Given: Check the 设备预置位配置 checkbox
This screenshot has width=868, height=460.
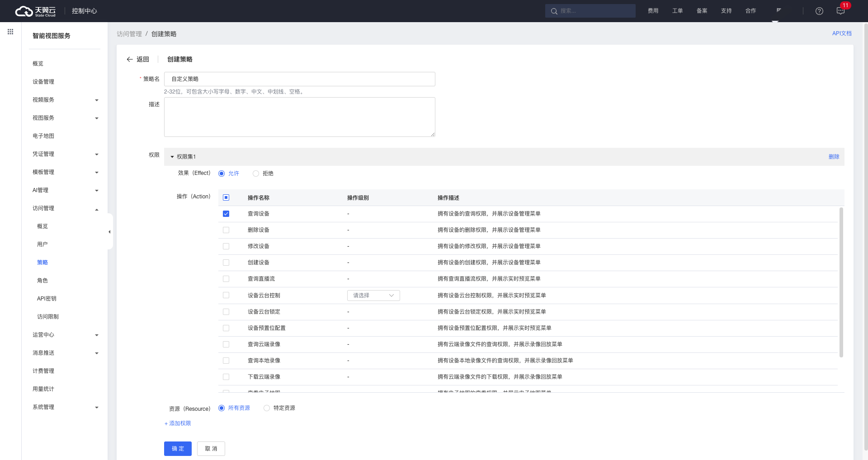Looking at the screenshot, I should pyautogui.click(x=226, y=328).
